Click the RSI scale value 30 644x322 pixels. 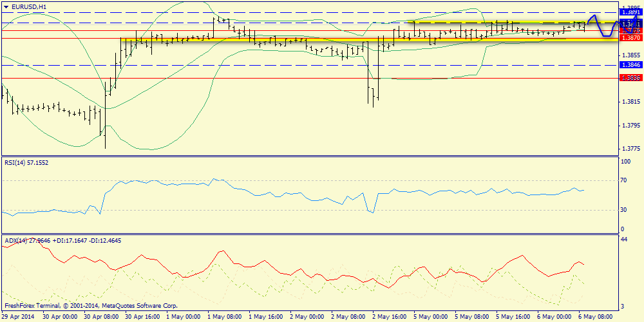(x=623, y=210)
